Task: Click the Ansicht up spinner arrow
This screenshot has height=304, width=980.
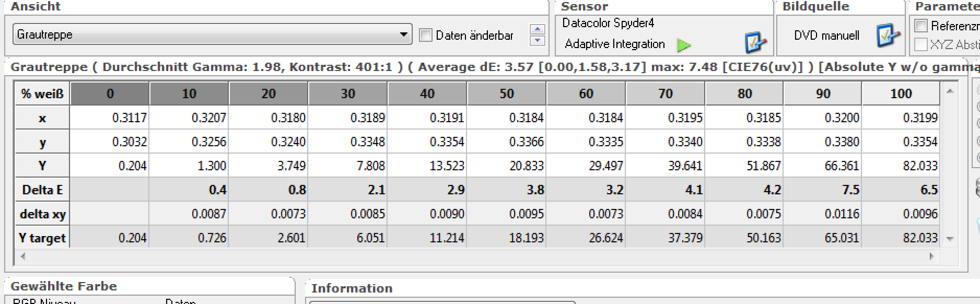Action: pos(538,29)
